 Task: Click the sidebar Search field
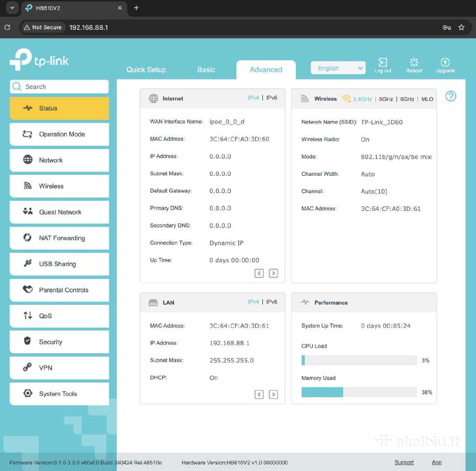(x=59, y=87)
